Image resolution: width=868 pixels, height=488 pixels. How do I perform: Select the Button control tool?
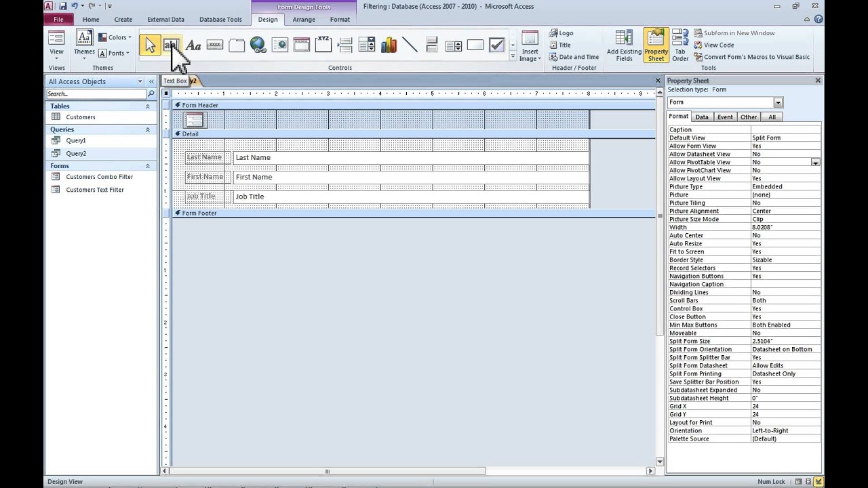[215, 45]
